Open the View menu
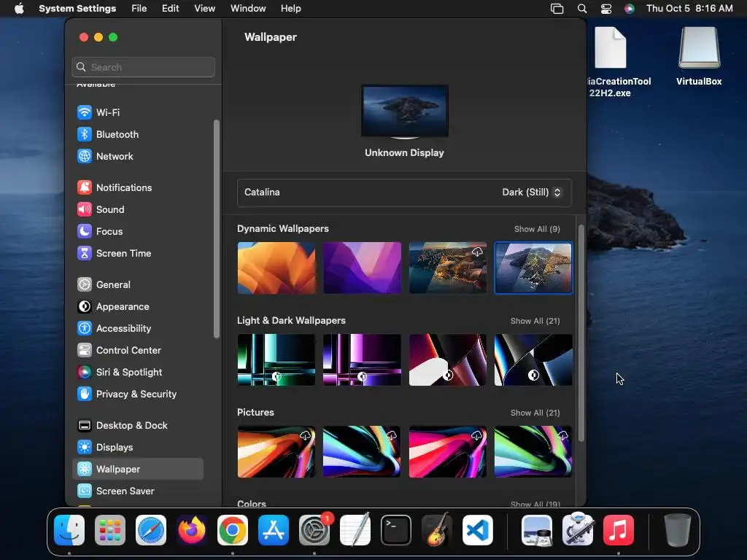The width and height of the screenshot is (747, 560). (x=205, y=9)
